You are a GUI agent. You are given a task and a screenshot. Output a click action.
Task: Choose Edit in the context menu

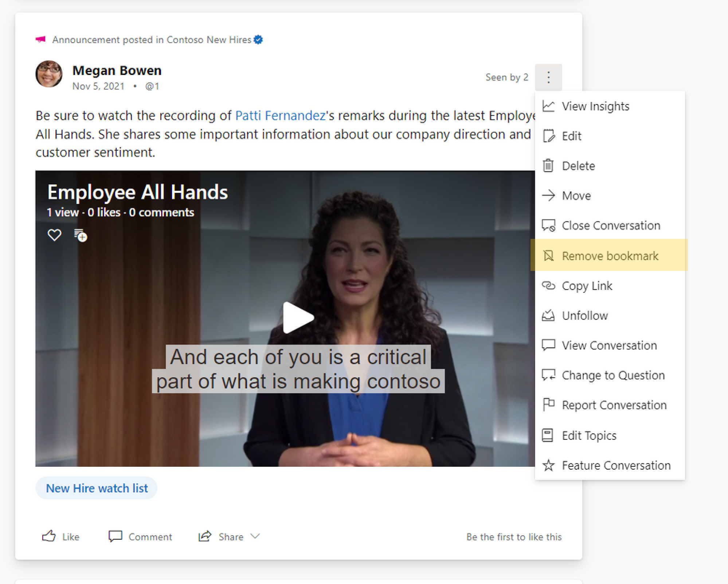click(x=610, y=136)
